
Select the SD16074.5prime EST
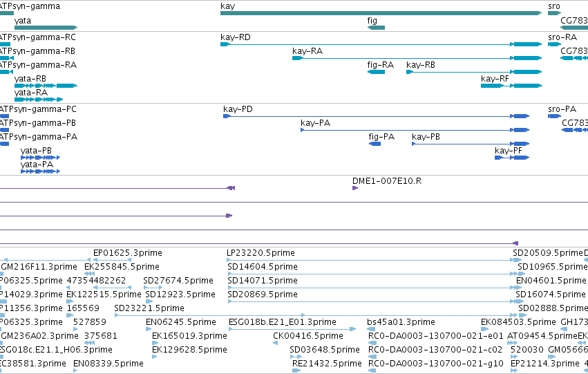[x=520, y=301]
